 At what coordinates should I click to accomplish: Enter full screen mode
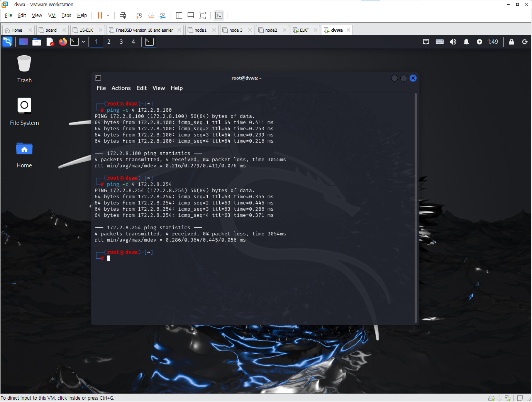pos(202,15)
